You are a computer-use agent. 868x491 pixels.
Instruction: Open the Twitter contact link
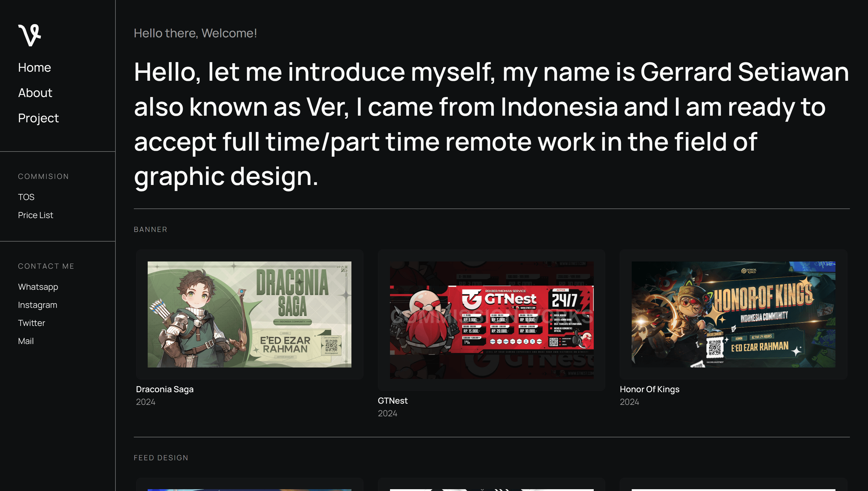pyautogui.click(x=31, y=323)
